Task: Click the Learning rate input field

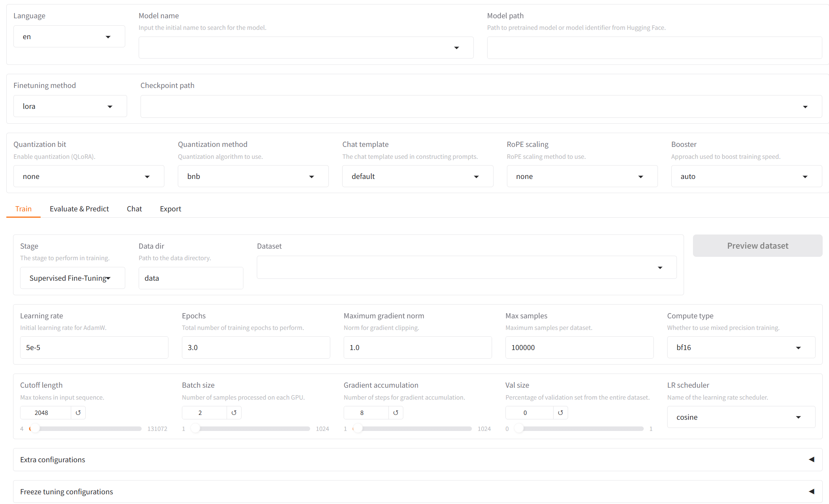Action: pyautogui.click(x=94, y=347)
